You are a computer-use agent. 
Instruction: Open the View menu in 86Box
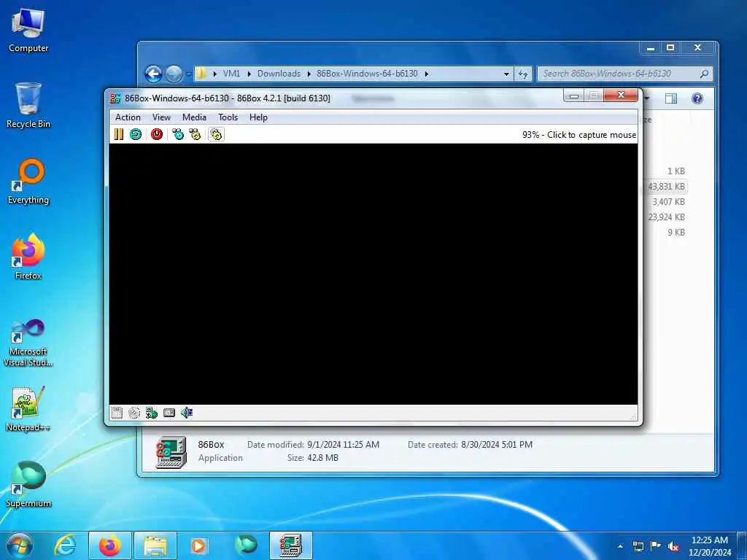click(161, 117)
